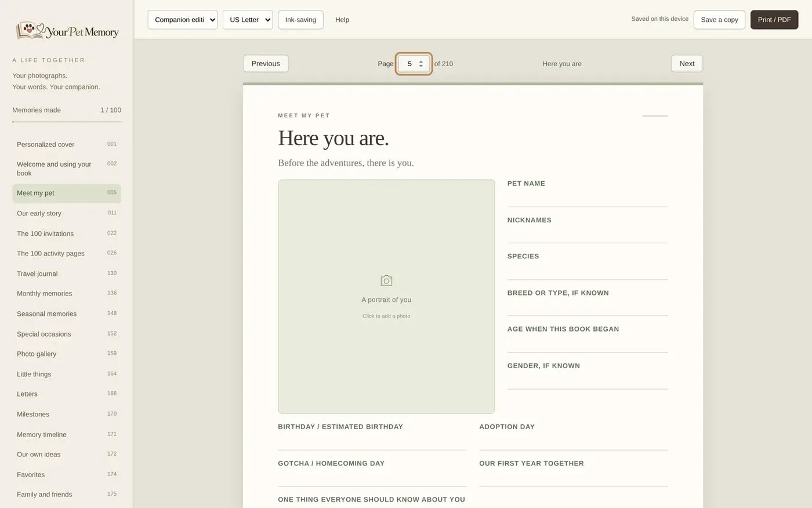This screenshot has width=812, height=508.
Task: Click the Gender, if known field
Action: pyautogui.click(x=588, y=381)
